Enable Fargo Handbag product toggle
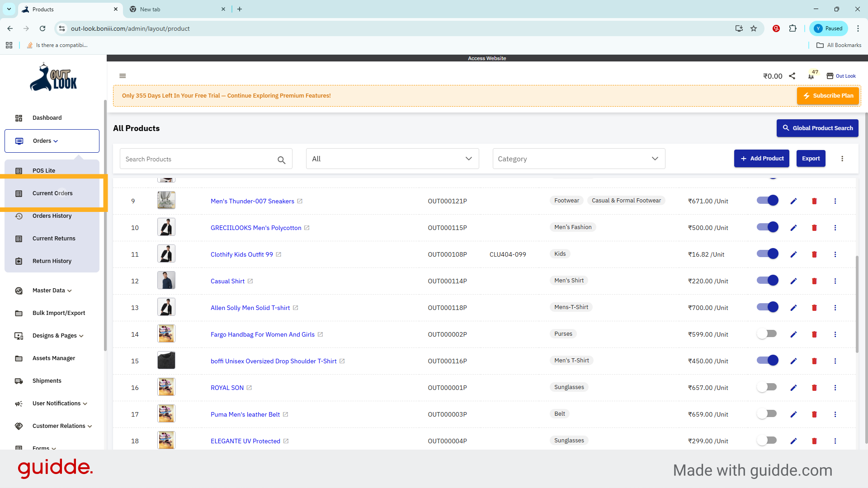This screenshot has height=488, width=868. coord(767,334)
